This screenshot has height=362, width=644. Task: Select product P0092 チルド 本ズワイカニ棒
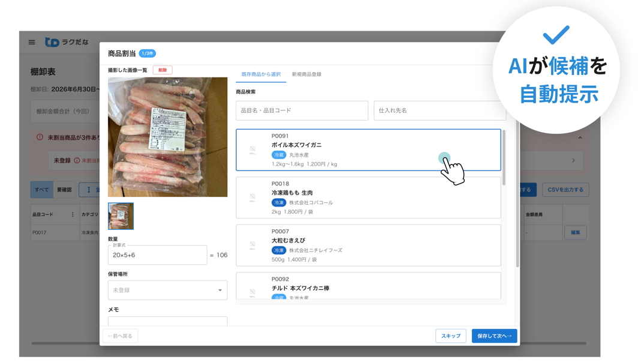click(368, 286)
